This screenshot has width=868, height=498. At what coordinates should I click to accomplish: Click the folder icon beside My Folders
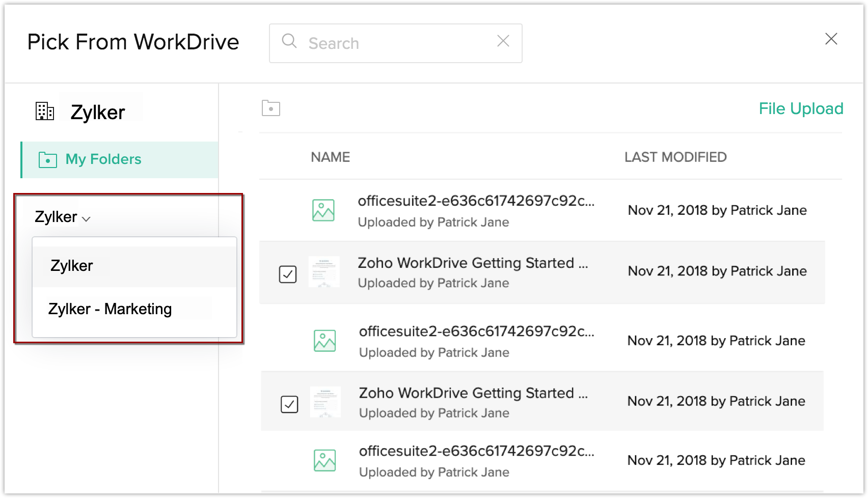(x=48, y=160)
